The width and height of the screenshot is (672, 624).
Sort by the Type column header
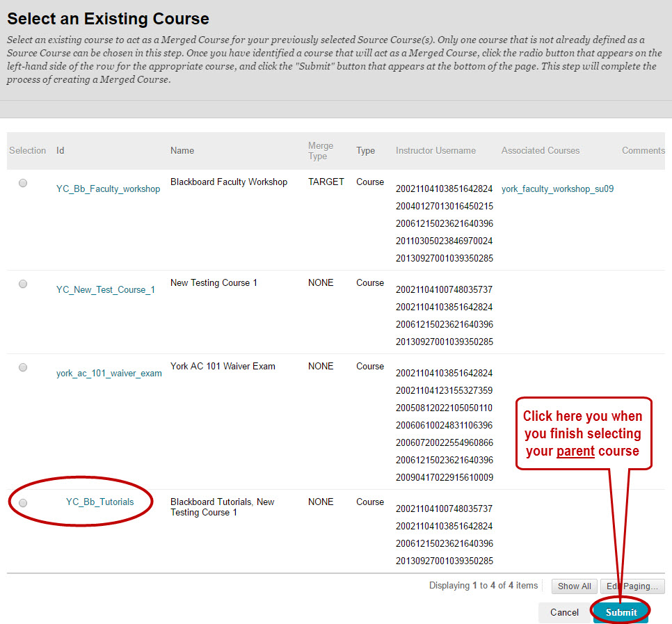pyautogui.click(x=365, y=151)
